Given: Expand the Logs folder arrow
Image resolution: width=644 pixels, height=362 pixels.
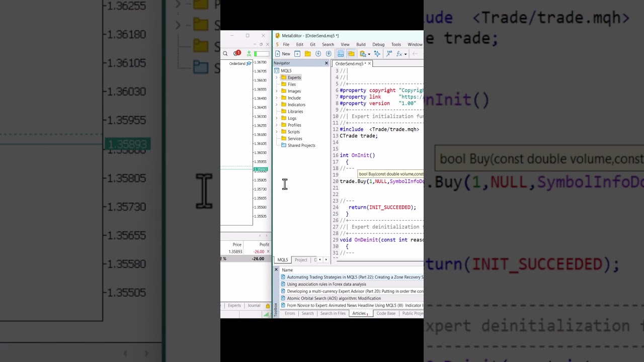Looking at the screenshot, I should (276, 118).
